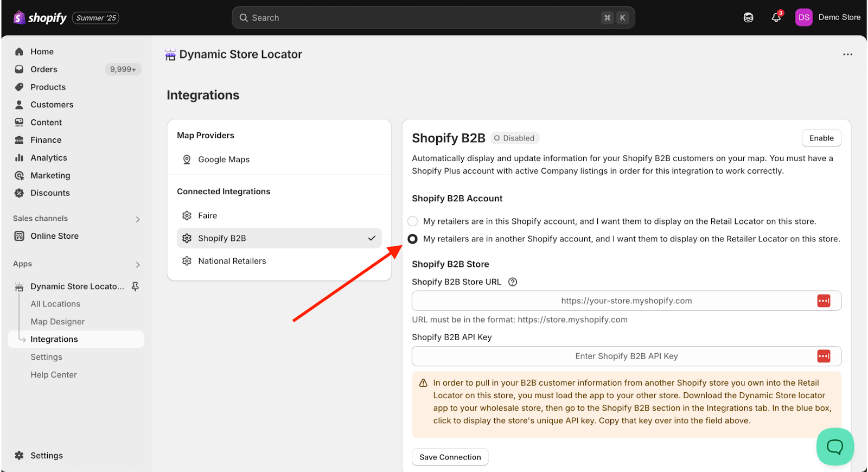Click the Shopify B2B Store URL help icon

pos(513,282)
